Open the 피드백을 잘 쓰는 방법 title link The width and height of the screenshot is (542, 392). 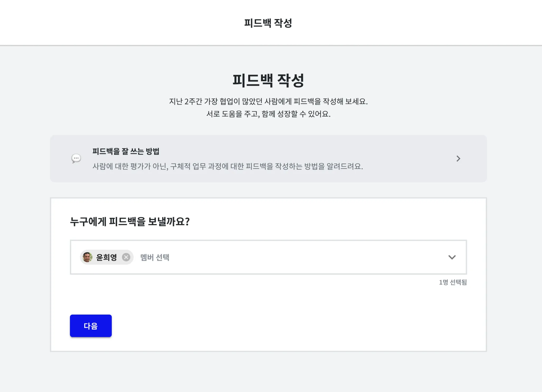(x=126, y=151)
